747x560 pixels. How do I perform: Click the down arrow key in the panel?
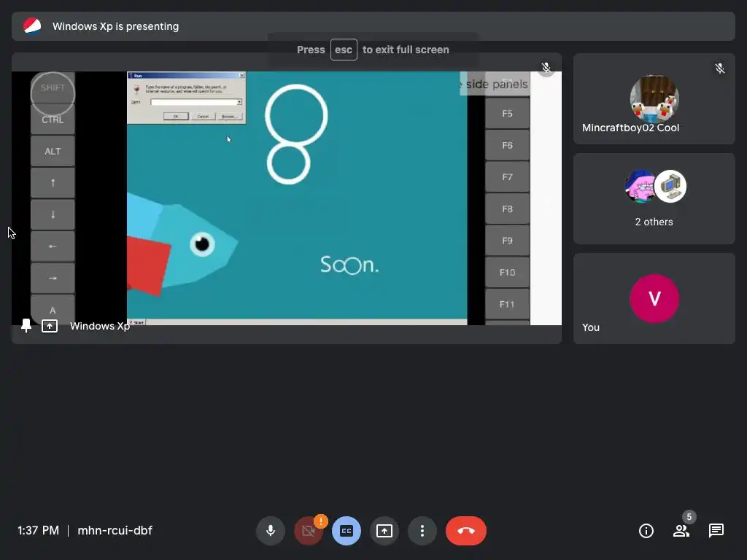53,215
